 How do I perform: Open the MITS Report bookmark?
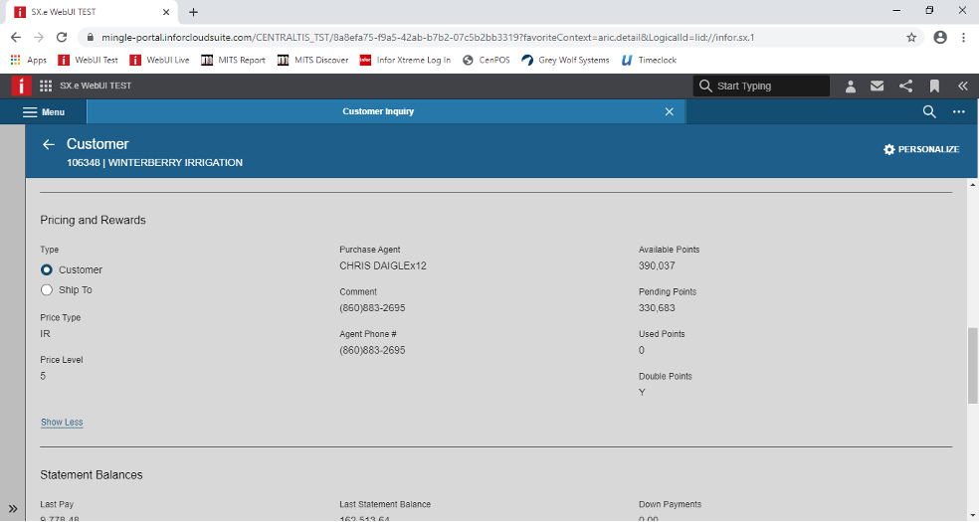coord(233,60)
